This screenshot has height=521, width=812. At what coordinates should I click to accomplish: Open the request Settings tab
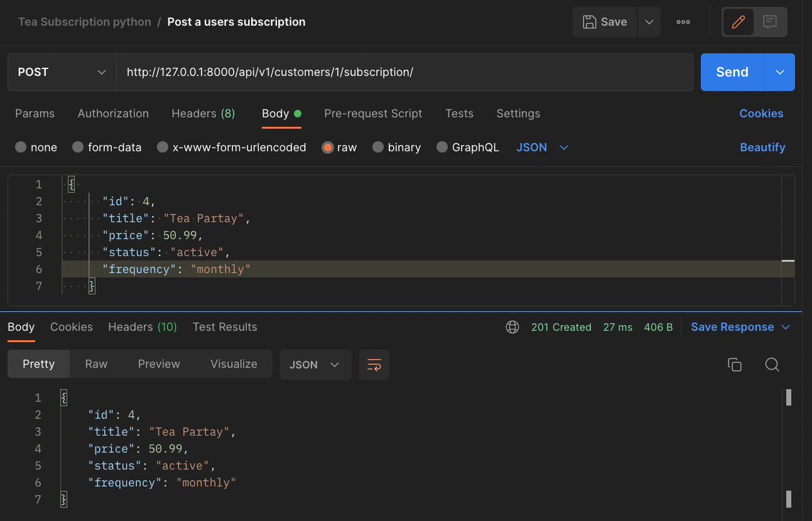pyautogui.click(x=518, y=114)
